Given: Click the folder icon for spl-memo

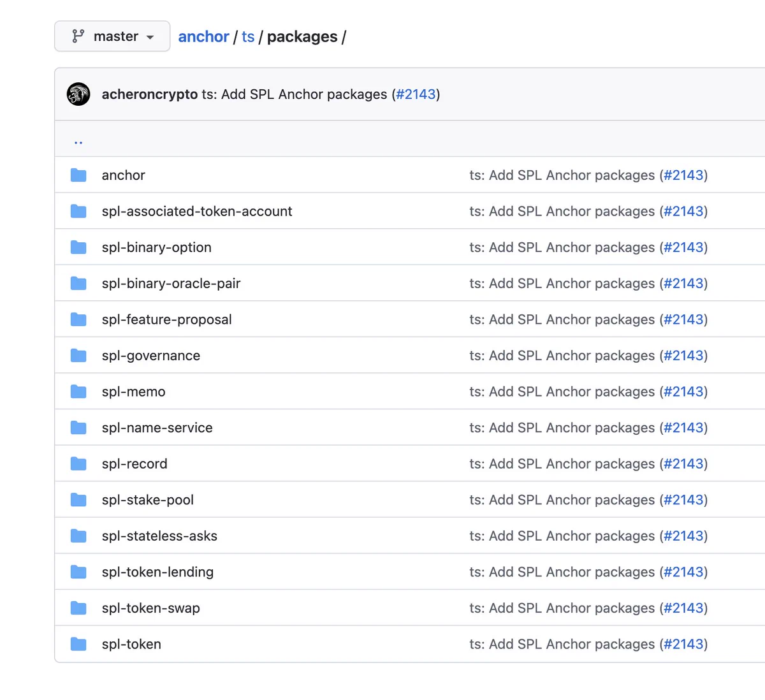Looking at the screenshot, I should pyautogui.click(x=78, y=391).
